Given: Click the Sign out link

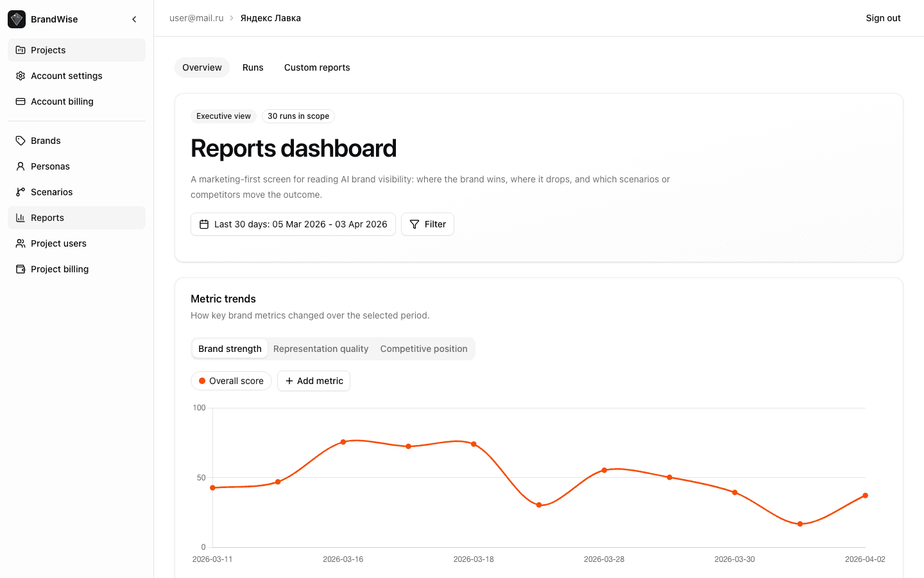Looking at the screenshot, I should point(883,18).
